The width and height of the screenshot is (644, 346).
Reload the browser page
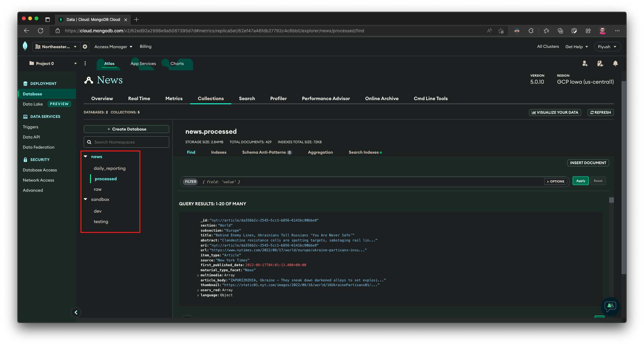click(41, 31)
